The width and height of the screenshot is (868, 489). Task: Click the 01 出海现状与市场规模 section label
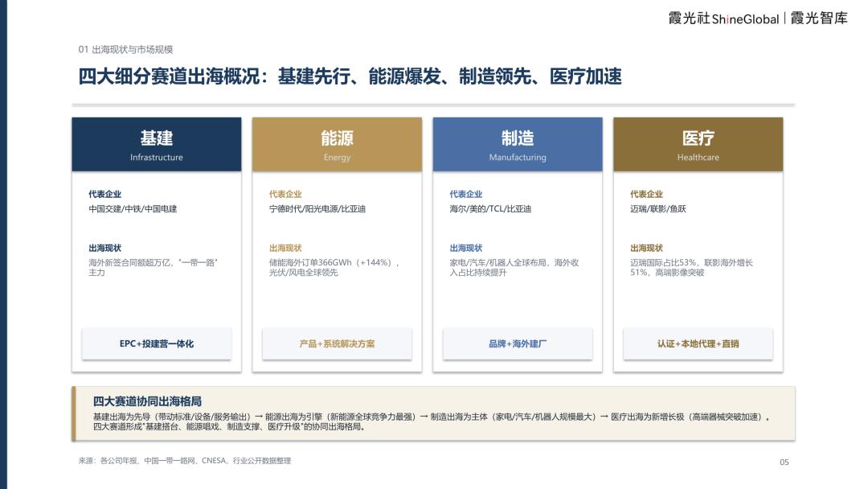125,49
